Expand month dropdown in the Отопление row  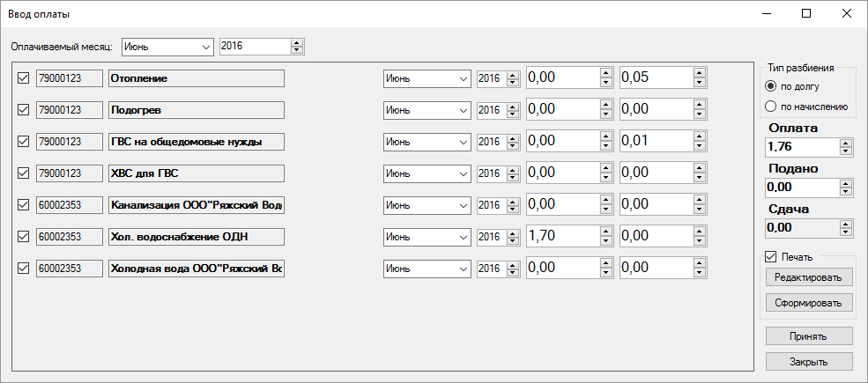pyautogui.click(x=464, y=78)
